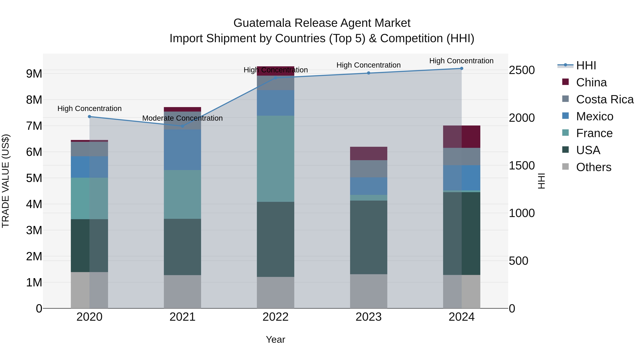Click the 1M left axis tick
The width and height of the screenshot is (644, 362).
[x=34, y=283]
